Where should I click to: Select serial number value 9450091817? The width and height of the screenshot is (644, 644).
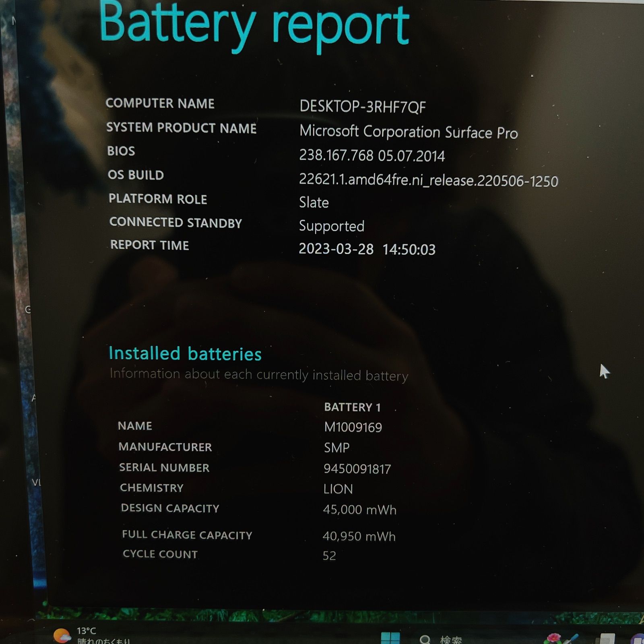click(357, 469)
